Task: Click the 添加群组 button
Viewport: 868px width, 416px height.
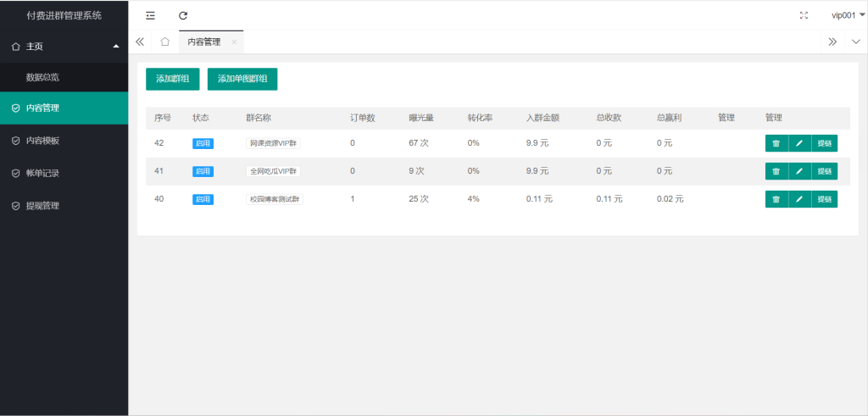Action: coord(173,79)
